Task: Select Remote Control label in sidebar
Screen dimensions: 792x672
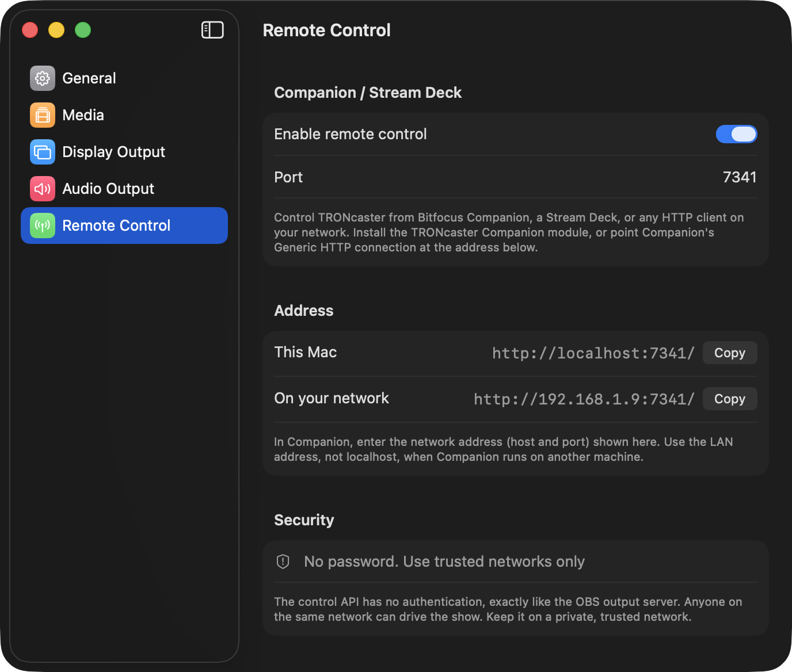Action: tap(116, 226)
